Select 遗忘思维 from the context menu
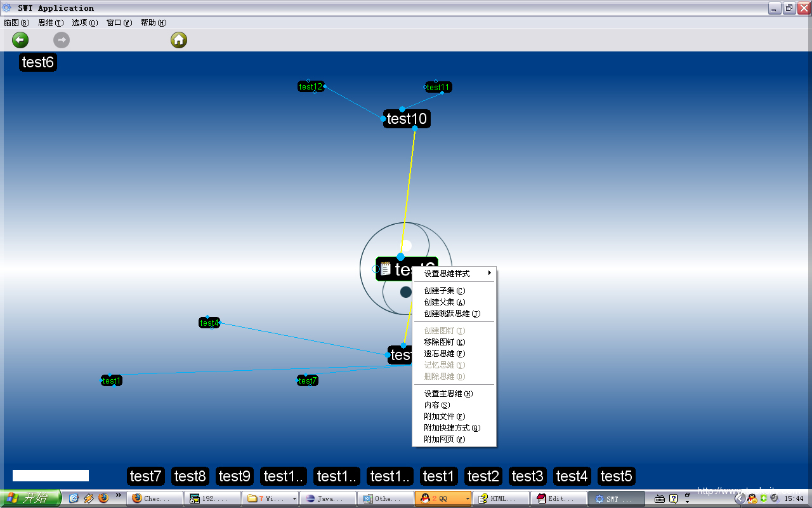This screenshot has width=812, height=508. coord(444,354)
